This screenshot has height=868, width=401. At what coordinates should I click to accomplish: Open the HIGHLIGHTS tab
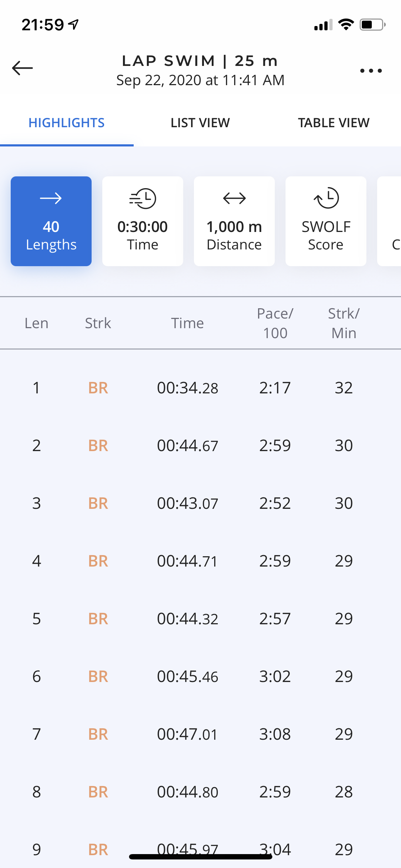(67, 123)
